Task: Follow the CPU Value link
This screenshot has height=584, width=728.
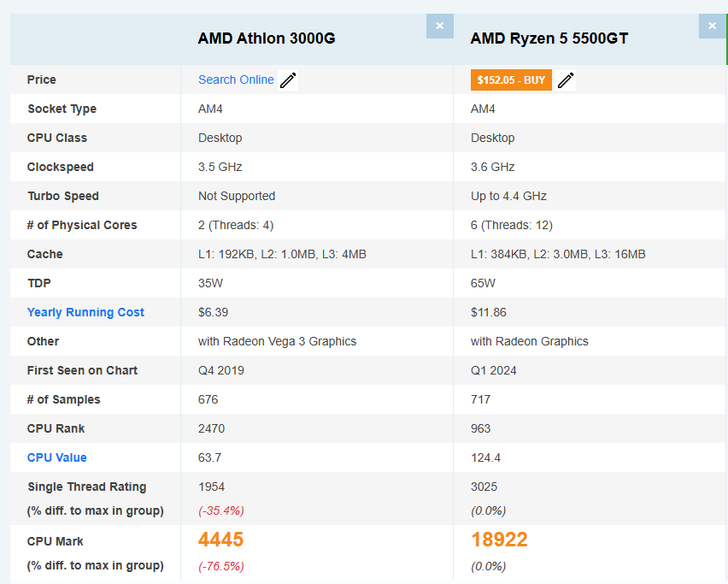Action: 56,457
